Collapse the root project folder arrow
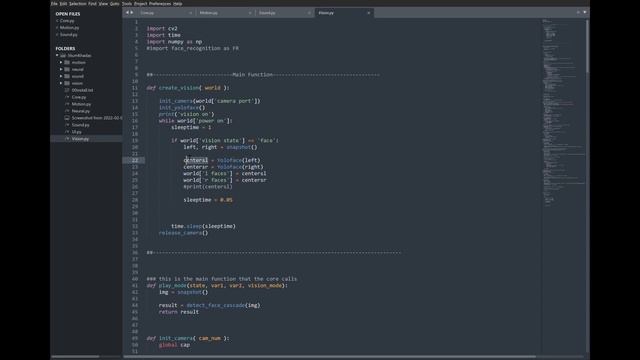The height and width of the screenshot is (360, 640). [x=57, y=56]
